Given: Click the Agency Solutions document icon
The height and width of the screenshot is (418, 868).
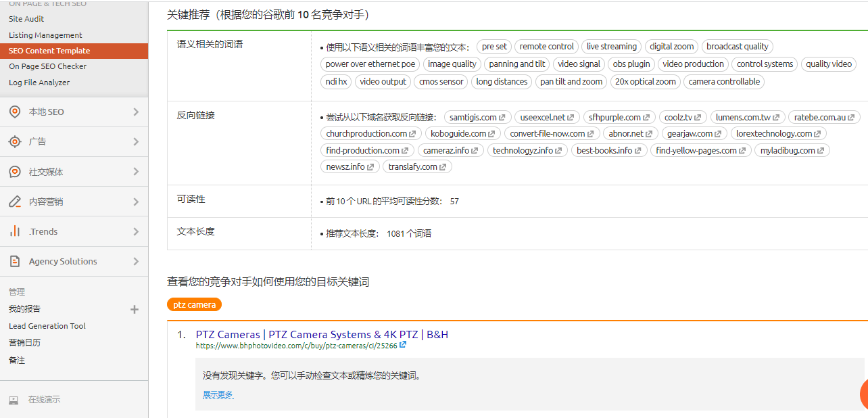Looking at the screenshot, I should click(x=15, y=261).
